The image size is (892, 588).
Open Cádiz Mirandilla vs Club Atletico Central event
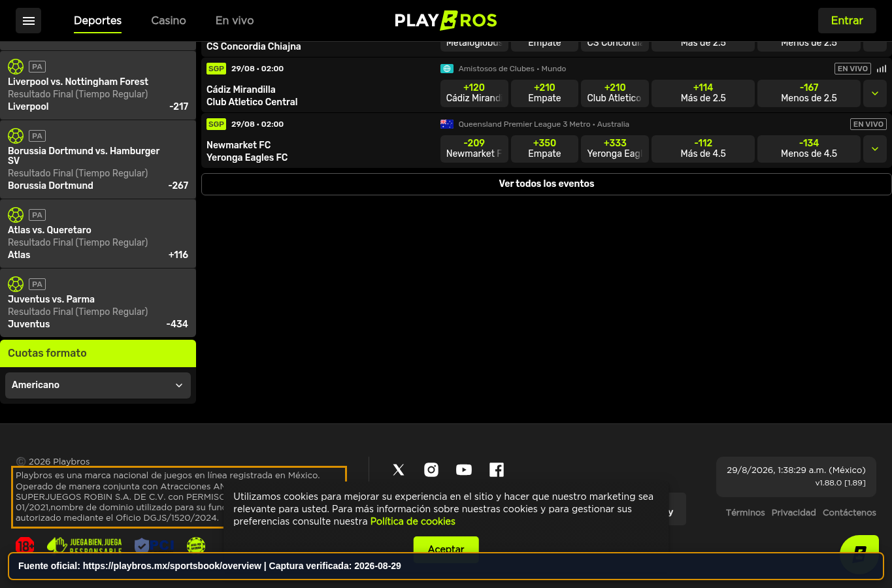tap(252, 95)
